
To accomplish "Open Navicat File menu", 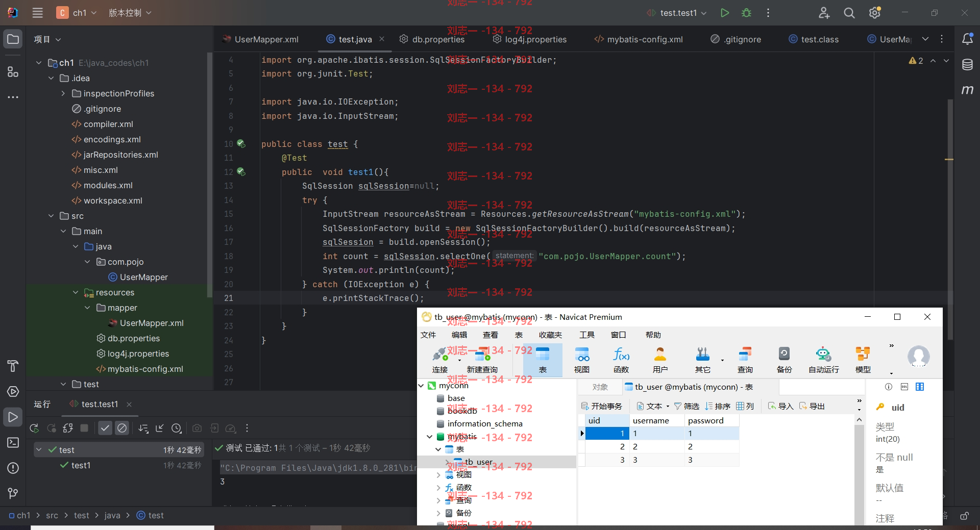I will 428,335.
